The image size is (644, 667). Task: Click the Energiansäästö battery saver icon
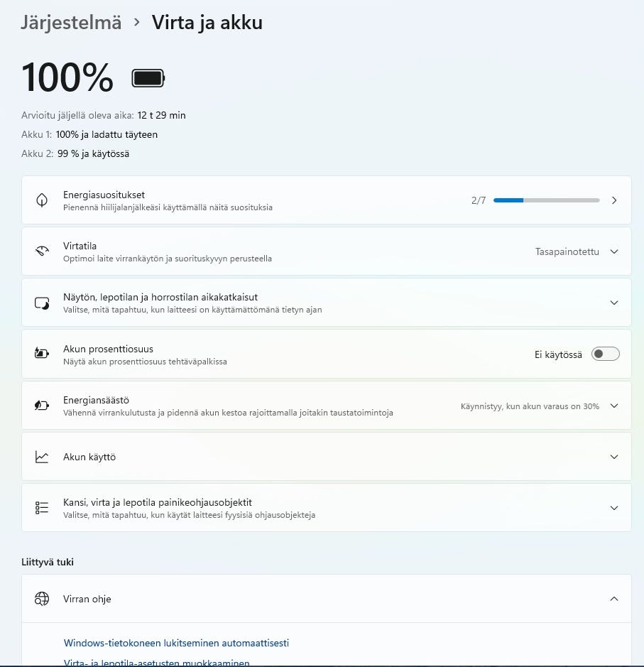click(42, 406)
